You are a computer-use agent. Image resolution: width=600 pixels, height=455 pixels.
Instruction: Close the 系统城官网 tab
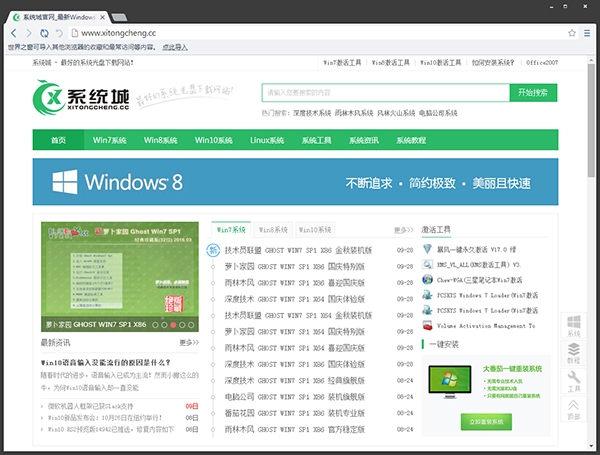click(103, 17)
